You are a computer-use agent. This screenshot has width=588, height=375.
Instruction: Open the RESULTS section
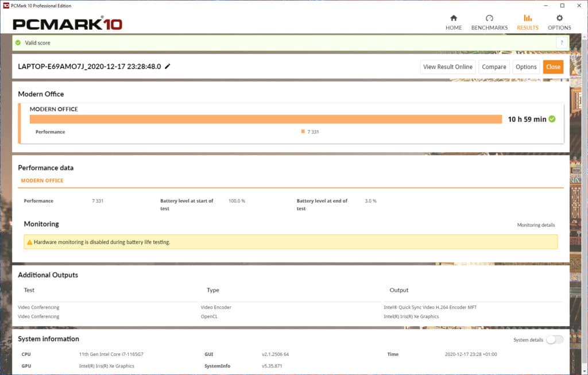(528, 22)
